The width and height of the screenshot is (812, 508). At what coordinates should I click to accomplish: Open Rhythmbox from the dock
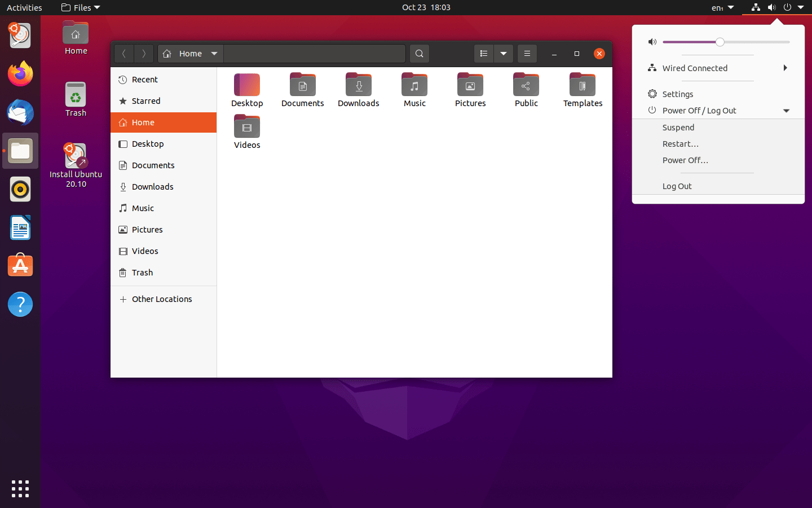pos(20,190)
